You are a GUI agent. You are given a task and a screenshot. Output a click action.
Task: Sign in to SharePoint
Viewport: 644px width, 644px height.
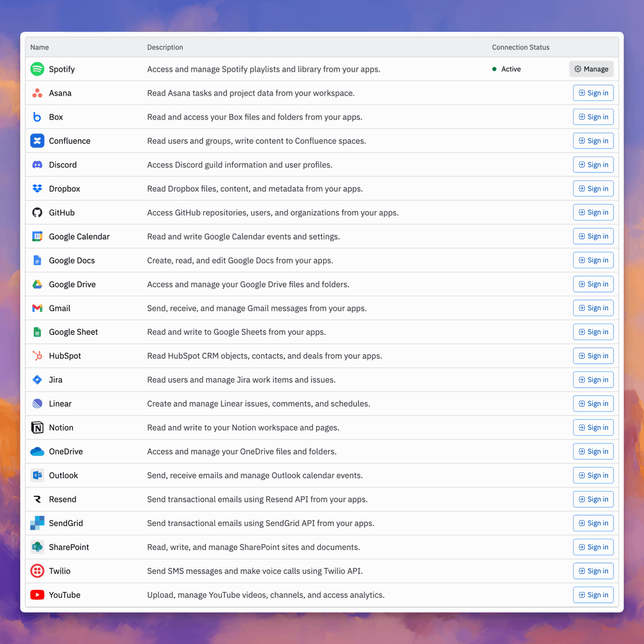pyautogui.click(x=593, y=547)
